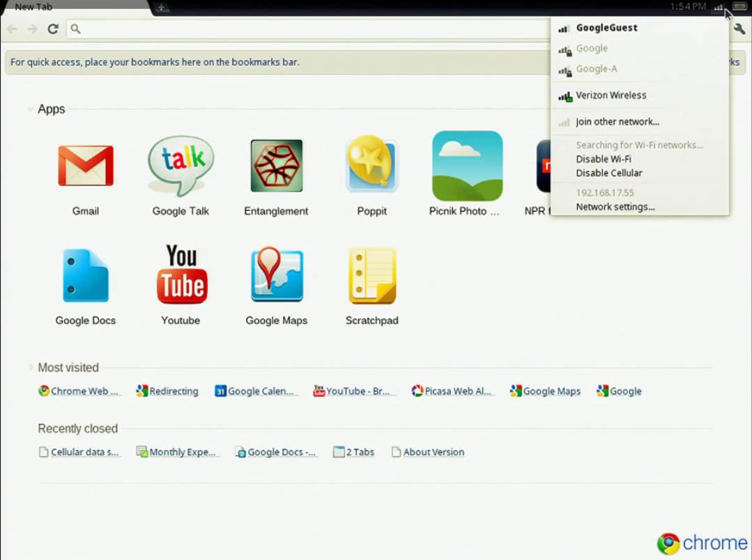Screen dimensions: 752x560
Task: Open Google most visited link
Action: pyautogui.click(x=619, y=391)
